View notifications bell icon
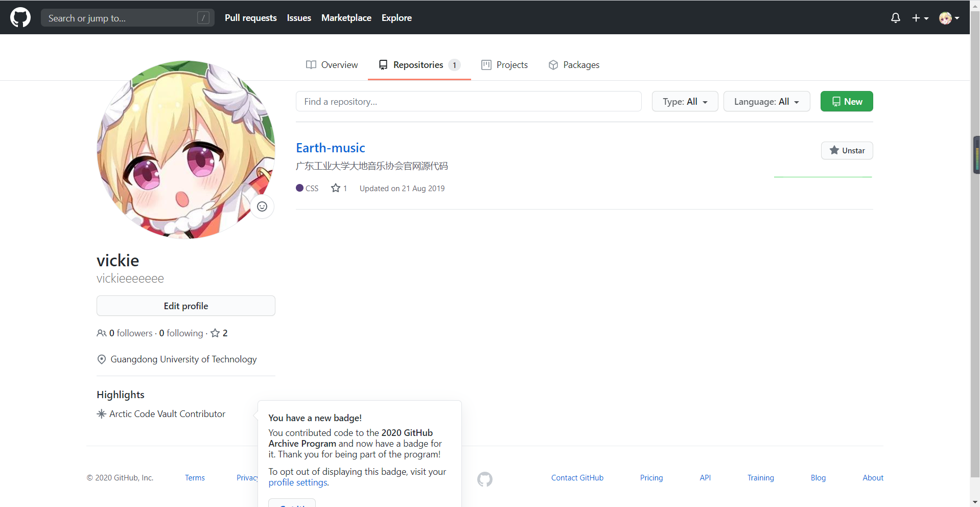The height and width of the screenshot is (507, 980). pyautogui.click(x=896, y=18)
